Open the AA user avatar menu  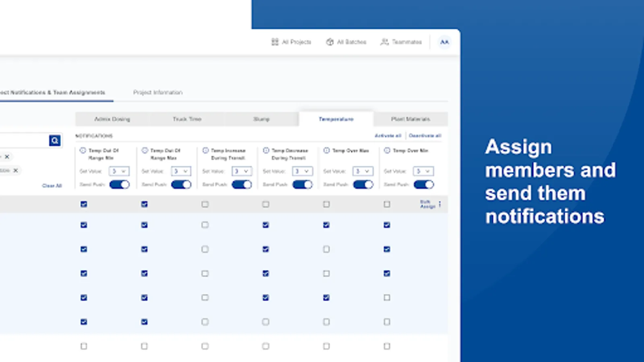[x=444, y=42]
